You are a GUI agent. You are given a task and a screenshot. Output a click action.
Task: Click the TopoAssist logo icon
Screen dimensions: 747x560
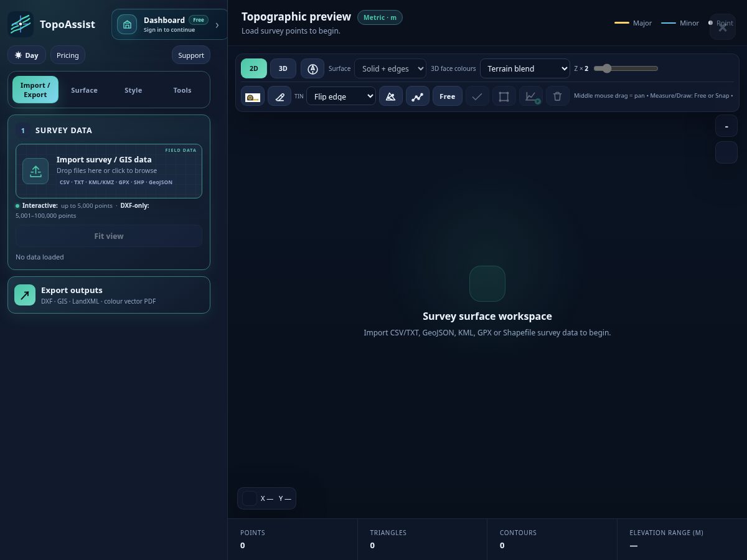[x=21, y=24]
